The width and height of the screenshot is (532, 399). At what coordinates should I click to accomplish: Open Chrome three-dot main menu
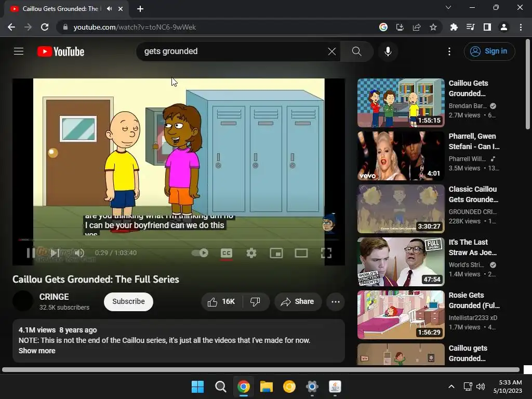pos(521,27)
